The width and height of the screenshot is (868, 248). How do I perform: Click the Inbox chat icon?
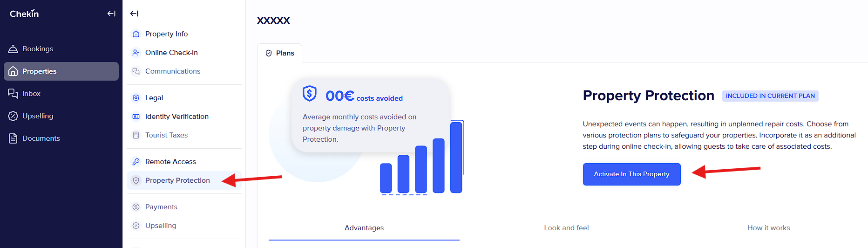click(x=13, y=94)
